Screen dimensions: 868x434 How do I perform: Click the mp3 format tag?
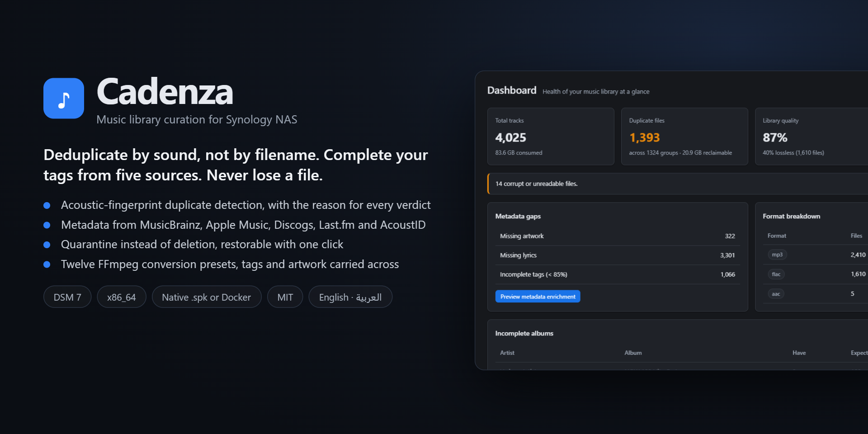[777, 255]
